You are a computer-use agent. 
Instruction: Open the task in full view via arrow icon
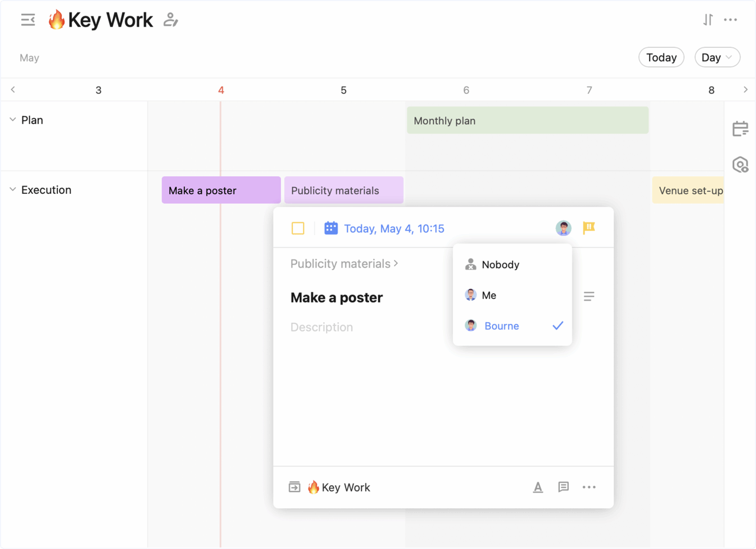(294, 487)
